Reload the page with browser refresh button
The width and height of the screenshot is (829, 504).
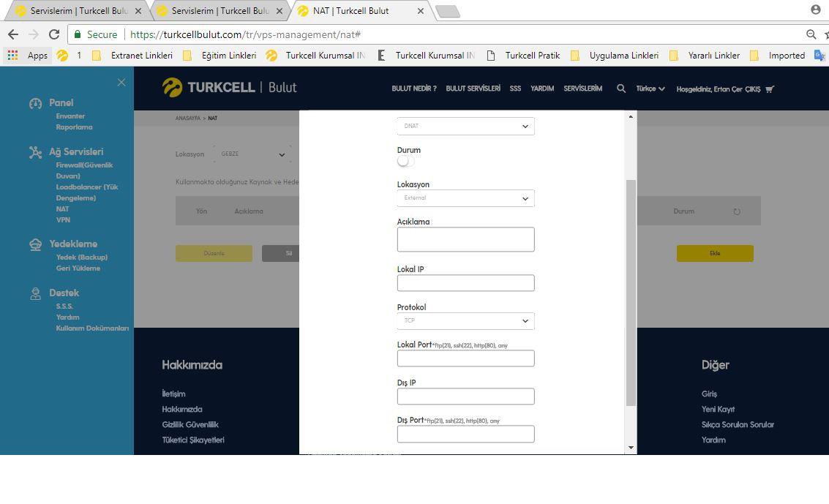point(53,34)
